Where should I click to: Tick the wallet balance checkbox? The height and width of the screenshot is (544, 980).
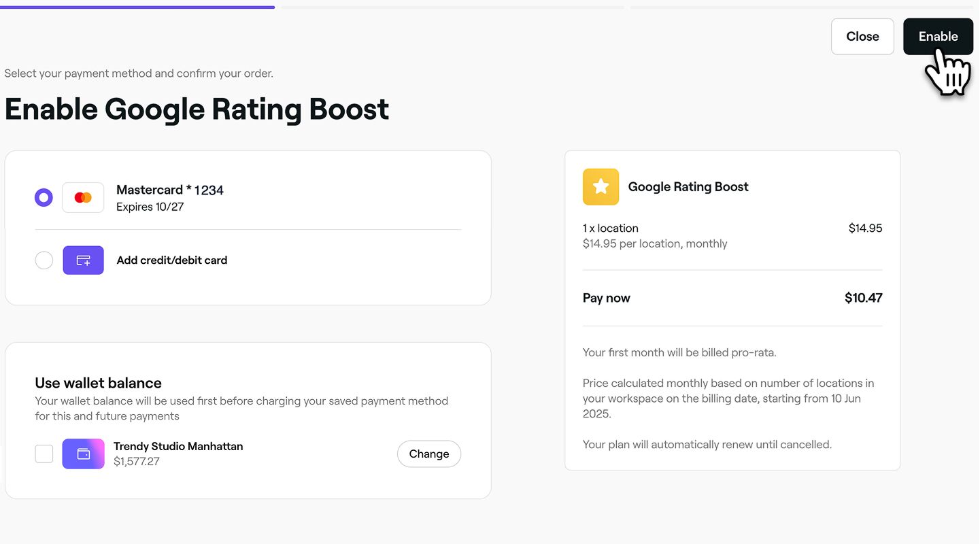click(x=44, y=454)
